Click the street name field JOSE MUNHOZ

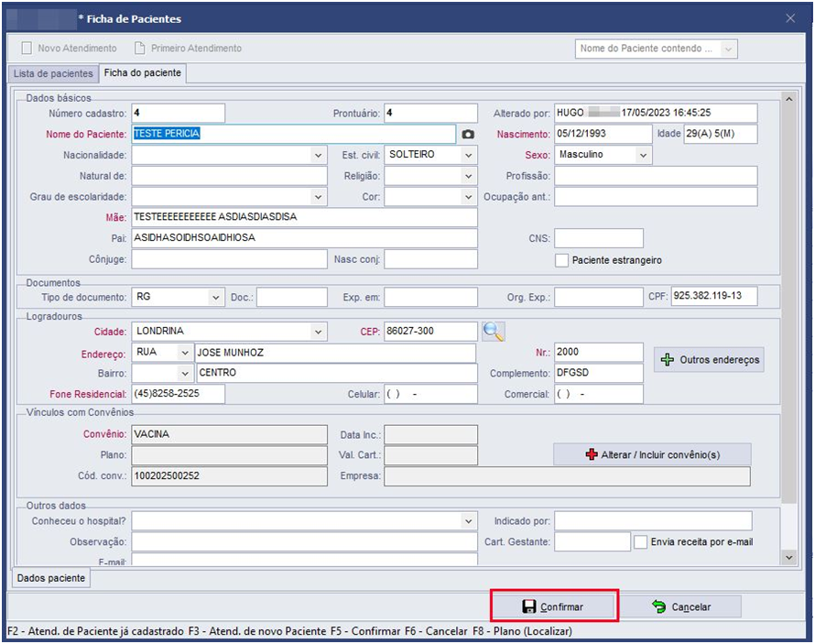click(335, 353)
